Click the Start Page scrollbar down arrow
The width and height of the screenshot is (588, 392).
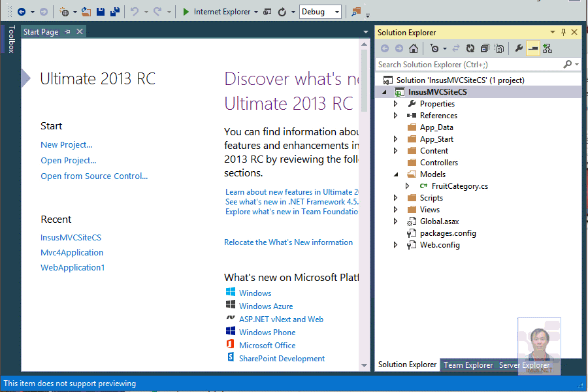coord(364,365)
